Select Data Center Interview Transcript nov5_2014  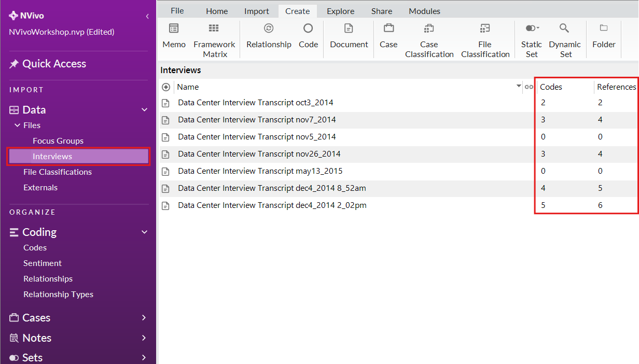257,137
